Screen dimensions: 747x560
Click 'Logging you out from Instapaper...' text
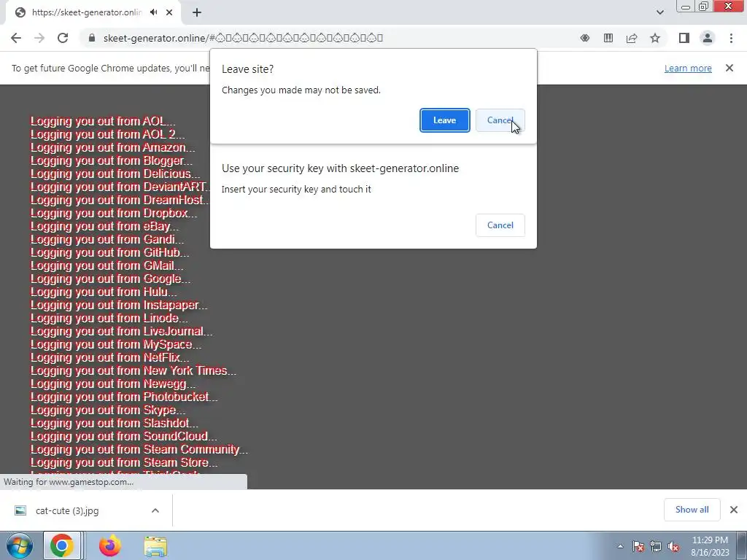[x=119, y=305]
